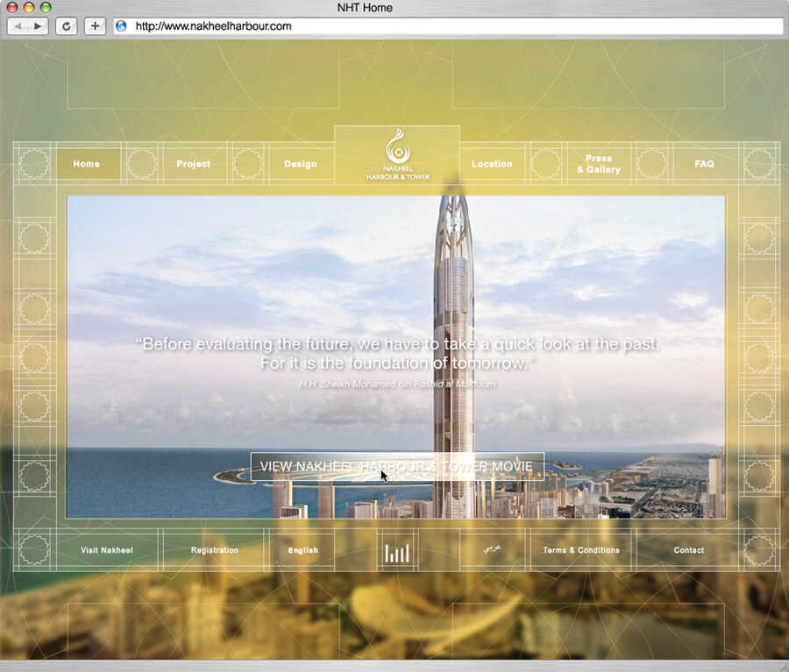Click the red close window button
This screenshot has width=789, height=672.
click(x=12, y=7)
